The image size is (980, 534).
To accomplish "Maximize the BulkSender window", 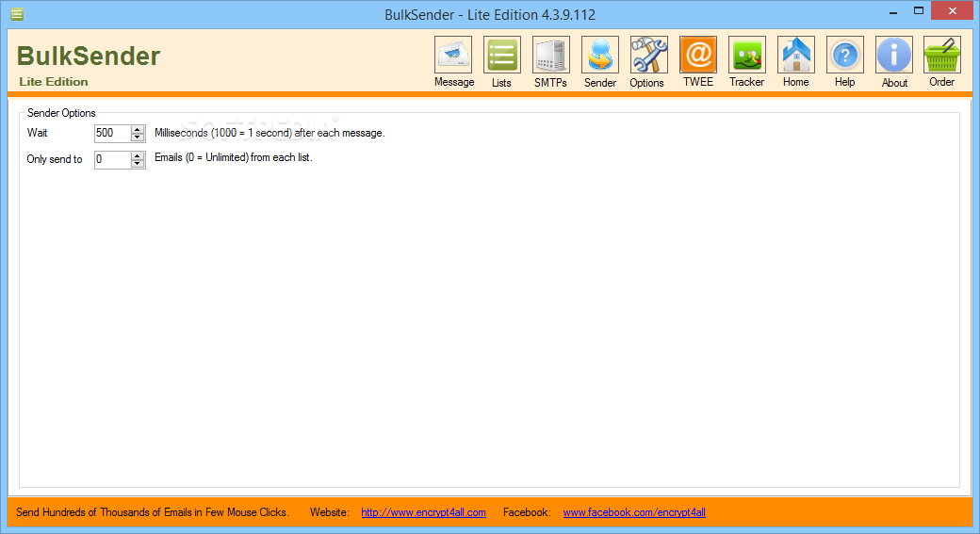I will [918, 11].
